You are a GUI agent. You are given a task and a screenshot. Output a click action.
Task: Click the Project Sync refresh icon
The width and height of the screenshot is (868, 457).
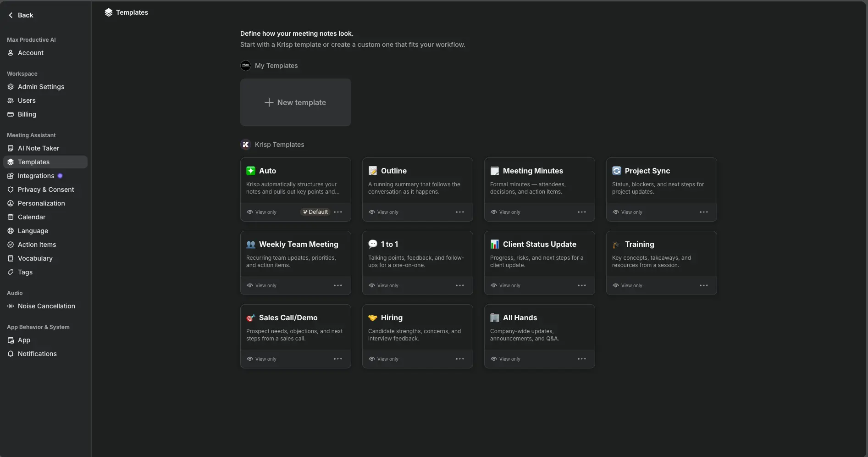[617, 171]
